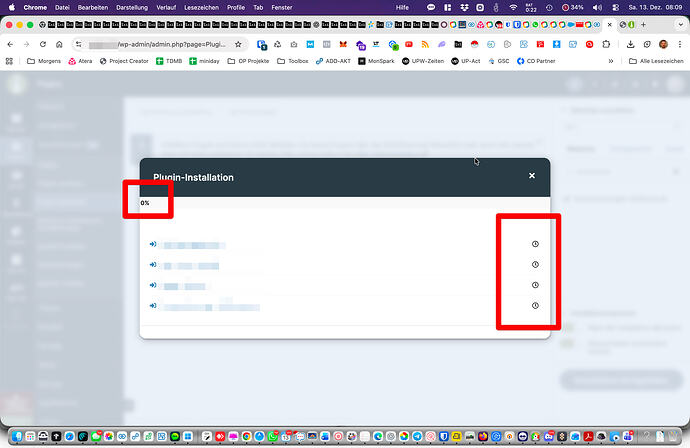Click the install arrow icon of first plugin
The image size is (690, 448).
pyautogui.click(x=153, y=244)
